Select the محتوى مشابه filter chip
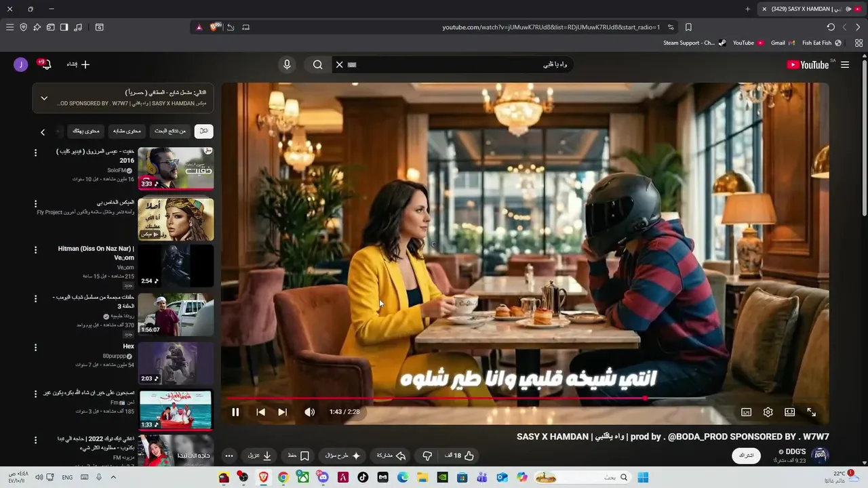Viewport: 868px width, 488px height. (127, 131)
